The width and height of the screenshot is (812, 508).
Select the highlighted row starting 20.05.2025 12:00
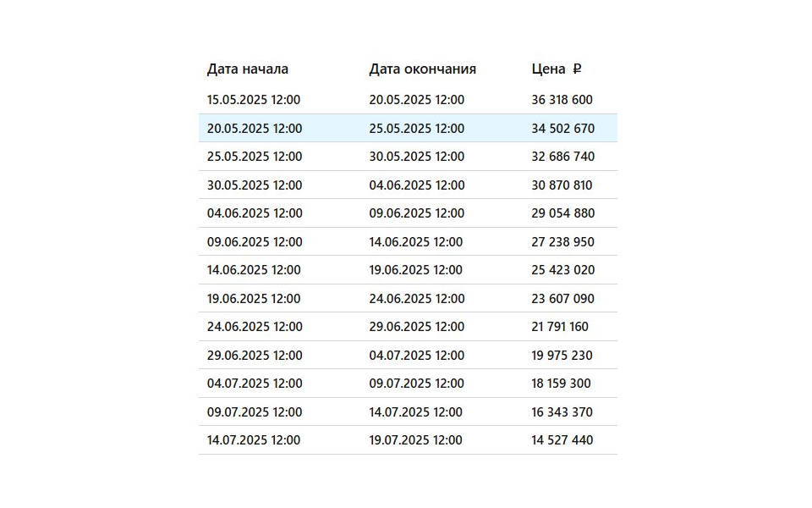[408, 128]
